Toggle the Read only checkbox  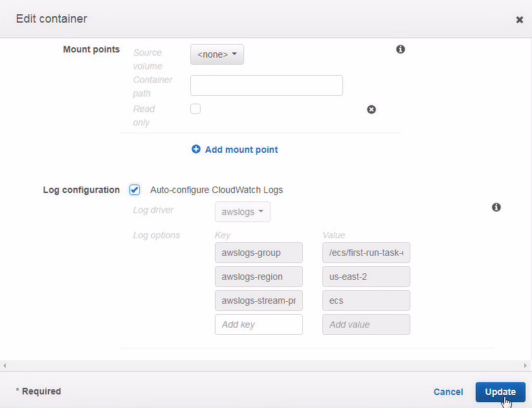pos(195,109)
